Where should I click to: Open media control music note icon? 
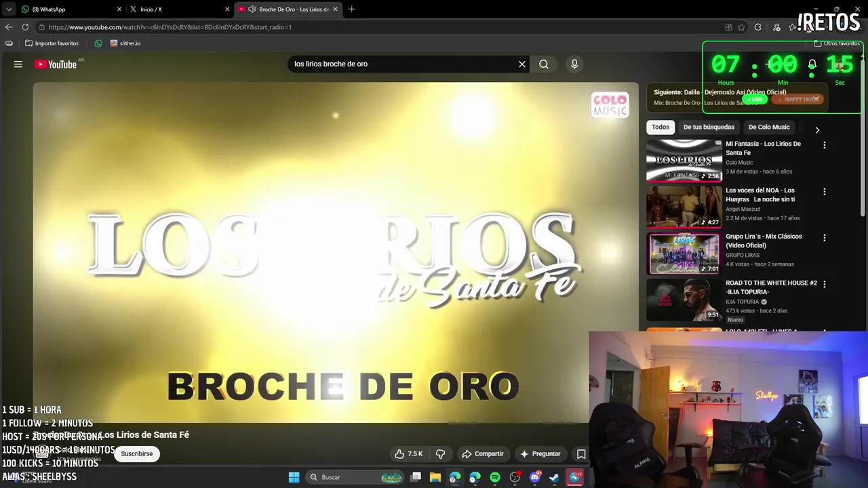(776, 27)
